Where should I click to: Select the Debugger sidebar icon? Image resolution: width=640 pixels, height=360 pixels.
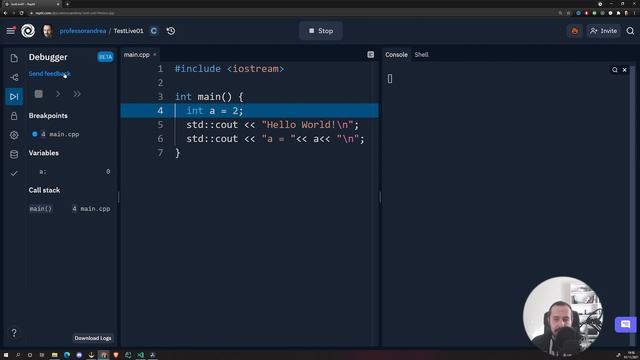[x=14, y=96]
